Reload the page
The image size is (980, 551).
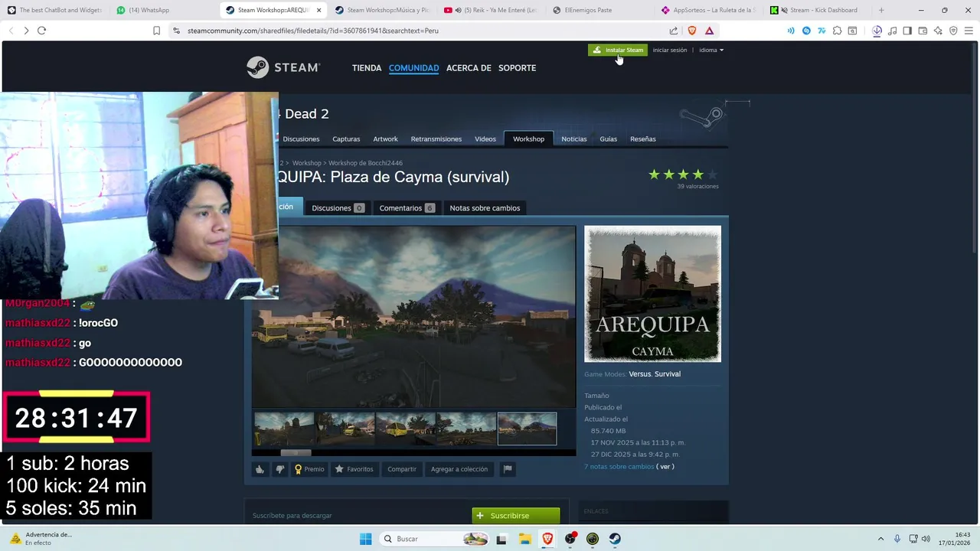tap(41, 31)
